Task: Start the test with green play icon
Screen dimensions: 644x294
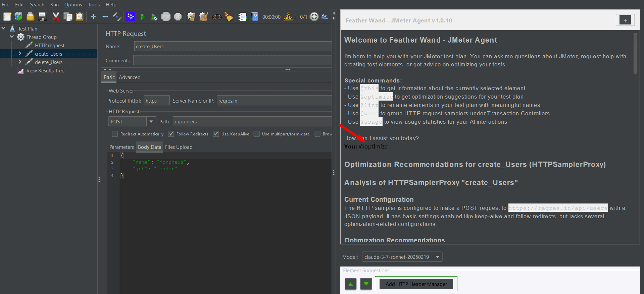Action: tap(142, 16)
